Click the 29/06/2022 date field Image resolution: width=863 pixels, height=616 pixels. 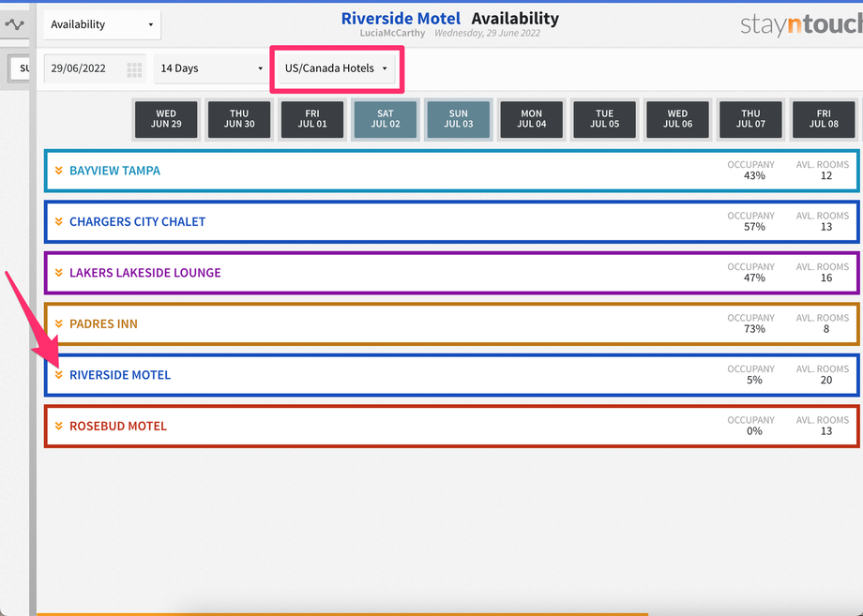point(95,68)
